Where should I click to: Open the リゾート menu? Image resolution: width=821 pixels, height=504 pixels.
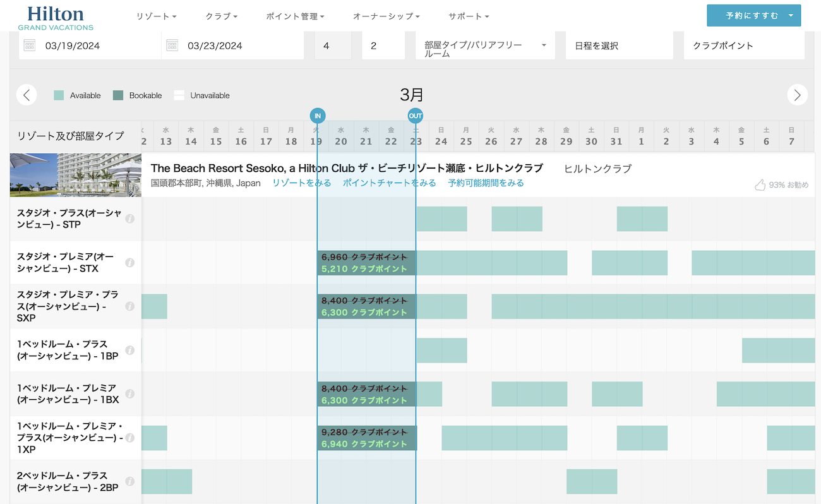point(156,16)
